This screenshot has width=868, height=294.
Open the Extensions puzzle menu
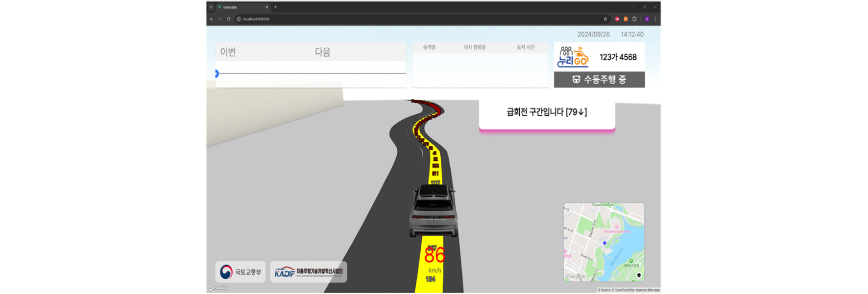point(634,19)
